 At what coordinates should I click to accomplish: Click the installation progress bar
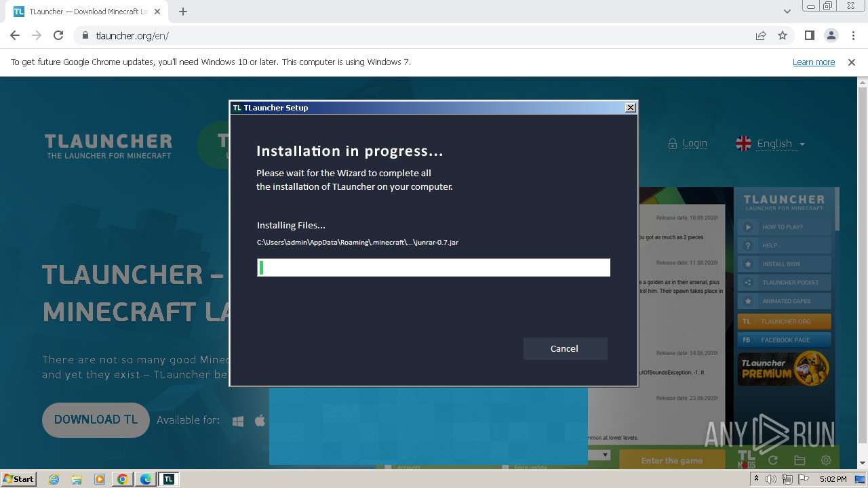(433, 267)
